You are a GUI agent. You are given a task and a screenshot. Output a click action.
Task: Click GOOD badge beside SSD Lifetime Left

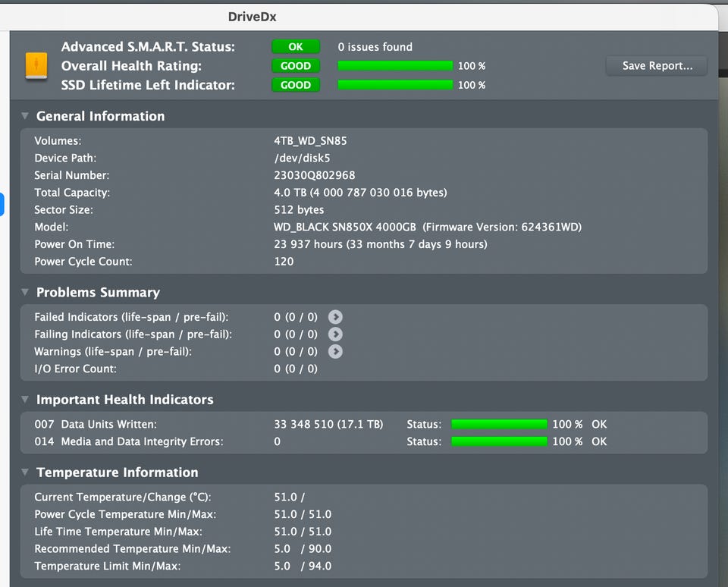tap(296, 85)
